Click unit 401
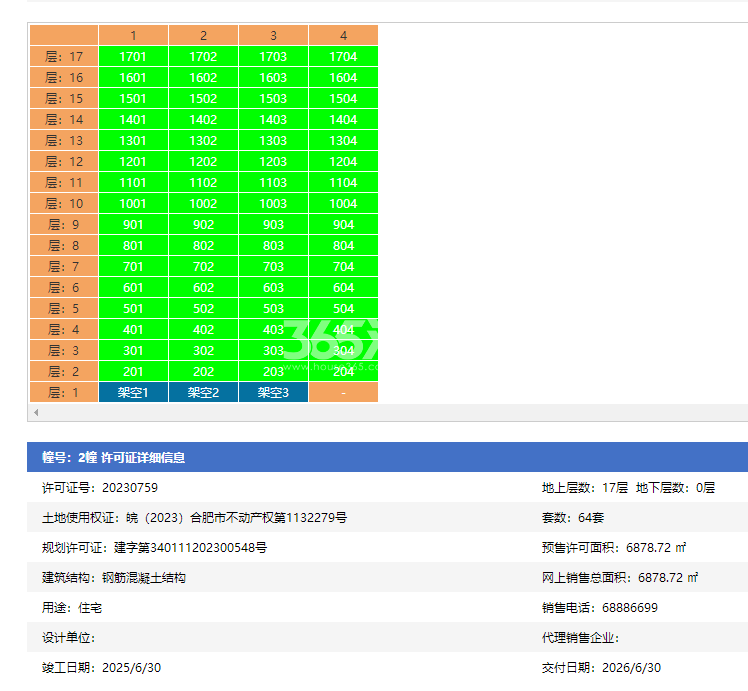Image resolution: width=748 pixels, height=691 pixels. 133,329
